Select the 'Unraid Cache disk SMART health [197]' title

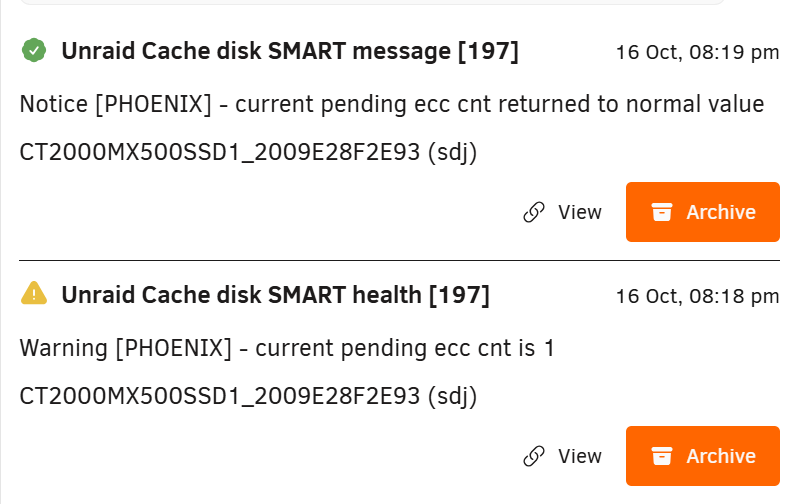coord(275,295)
